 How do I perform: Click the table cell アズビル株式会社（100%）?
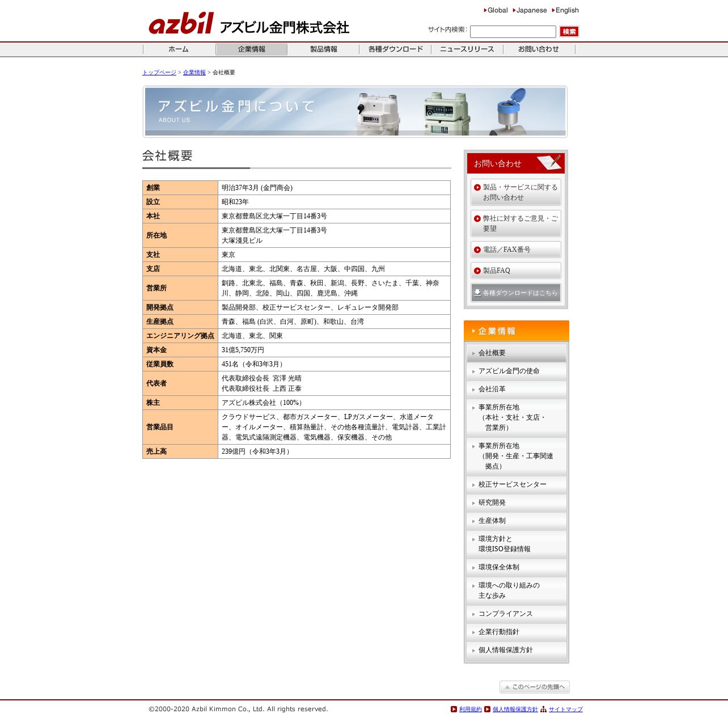point(334,403)
